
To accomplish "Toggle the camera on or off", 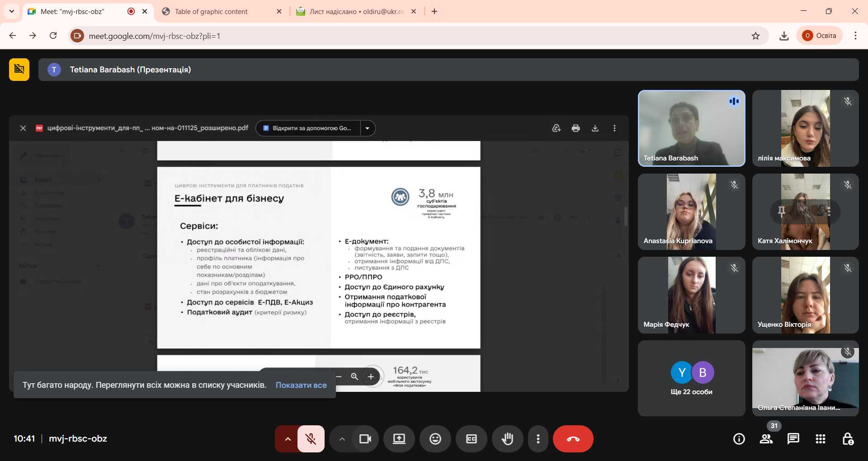I will [x=365, y=439].
